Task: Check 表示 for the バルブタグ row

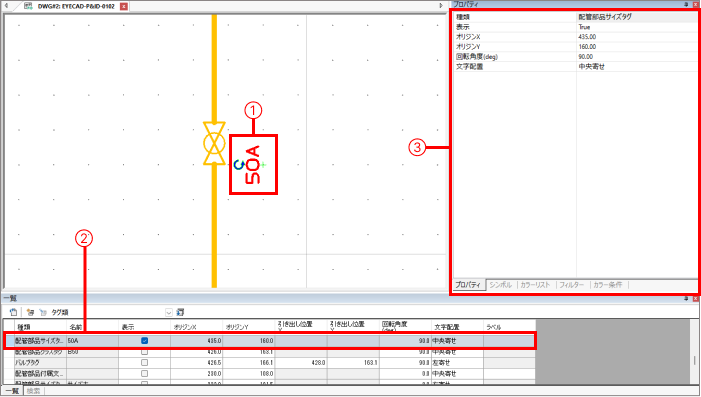Action: click(144, 363)
